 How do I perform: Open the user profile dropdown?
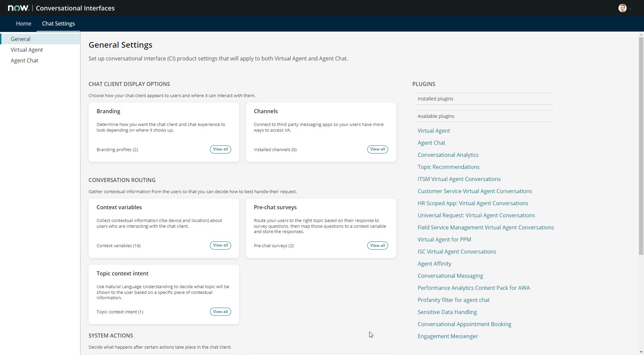click(x=629, y=8)
